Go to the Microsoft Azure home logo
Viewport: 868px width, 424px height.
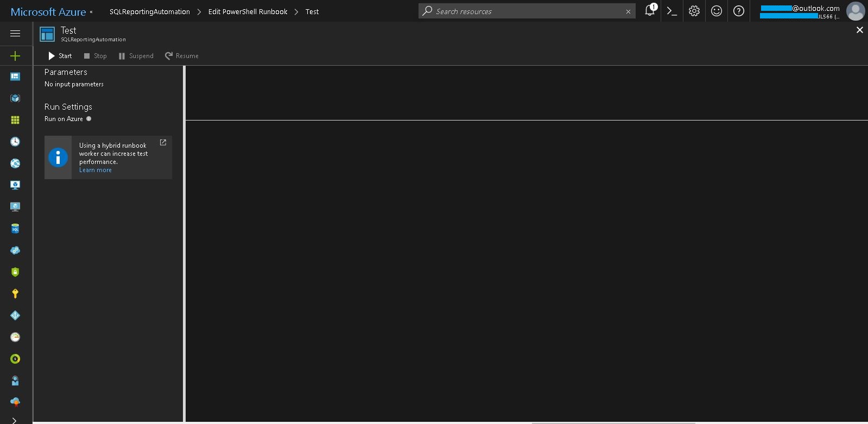pos(48,11)
